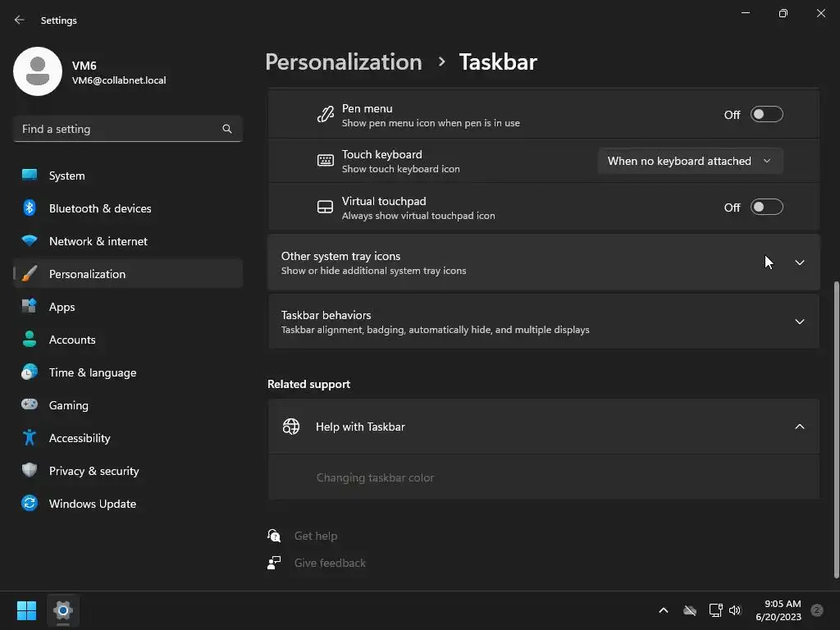This screenshot has width=840, height=630.
Task: Click the Give feedback link
Action: [x=330, y=563]
